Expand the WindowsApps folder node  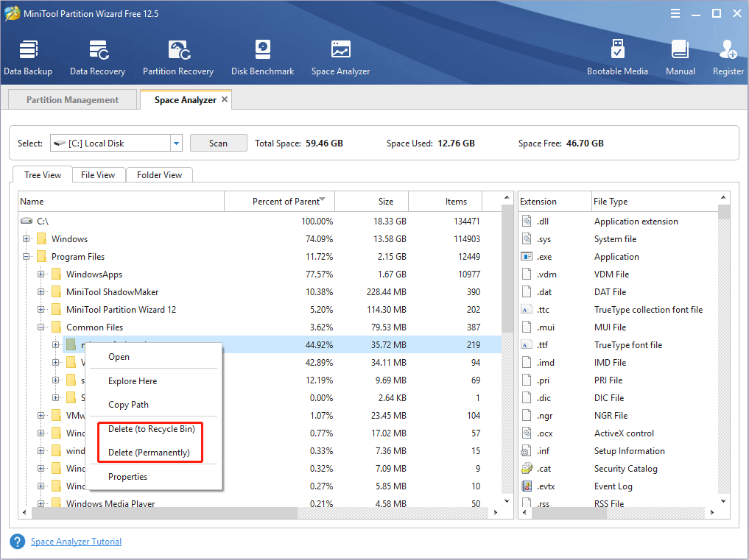click(x=41, y=274)
